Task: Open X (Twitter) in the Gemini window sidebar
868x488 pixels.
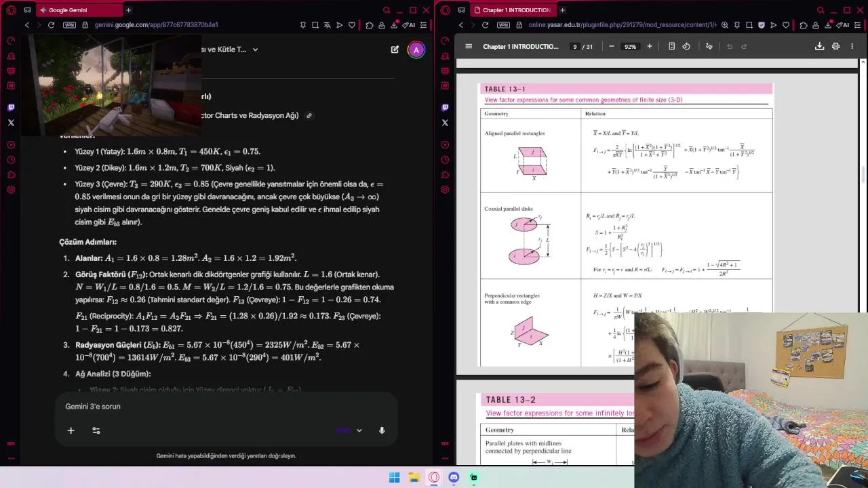Action: coord(11,123)
